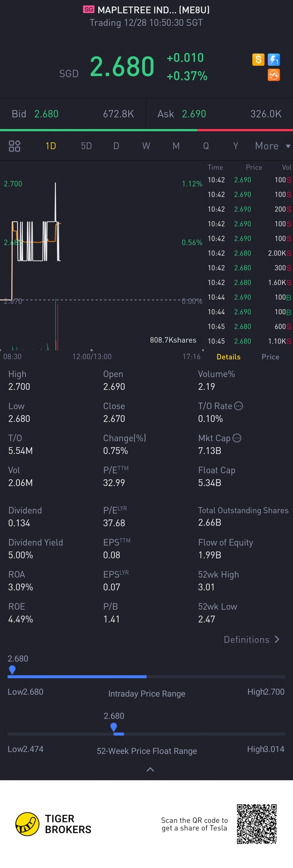The image size is (293, 868).
Task: Open the Definitions link
Action: pos(251,639)
